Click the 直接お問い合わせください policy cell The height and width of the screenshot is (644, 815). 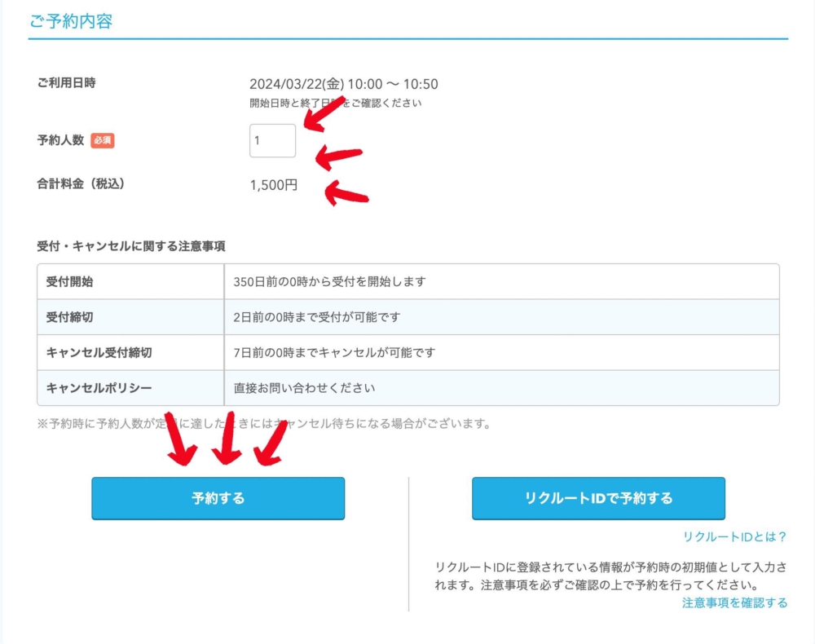click(305, 388)
